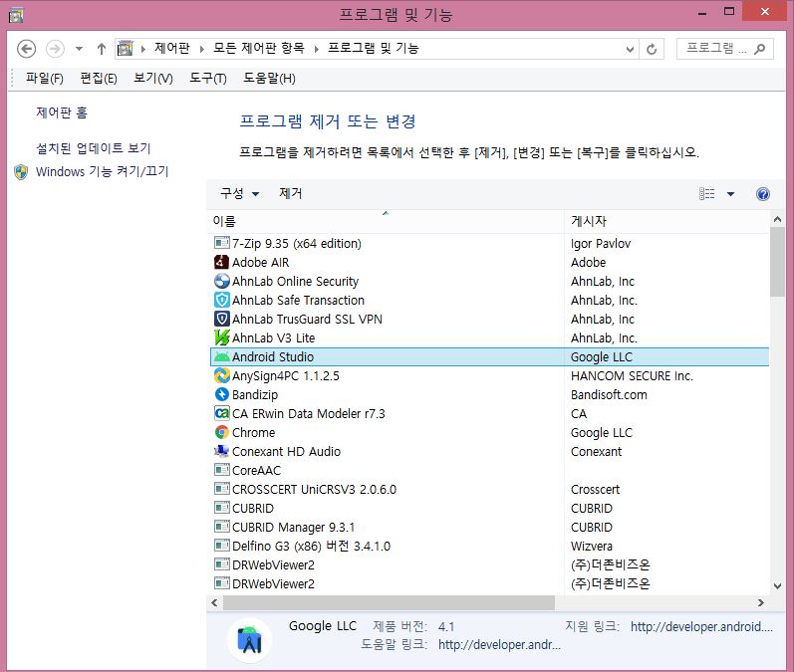Click the 지원 링크 developer.android URL
This screenshot has height=672, width=794.
701,627
